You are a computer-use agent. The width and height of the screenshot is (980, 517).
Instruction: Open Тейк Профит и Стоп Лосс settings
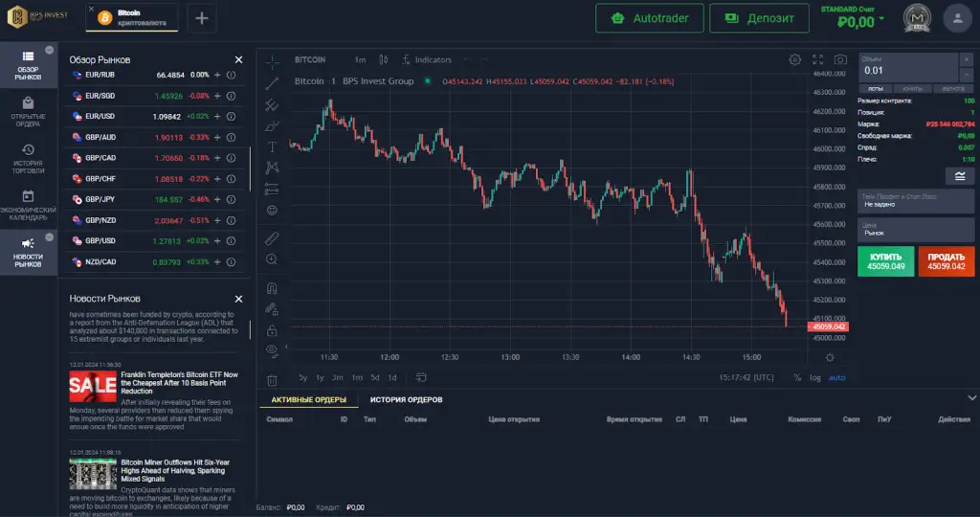click(x=916, y=201)
